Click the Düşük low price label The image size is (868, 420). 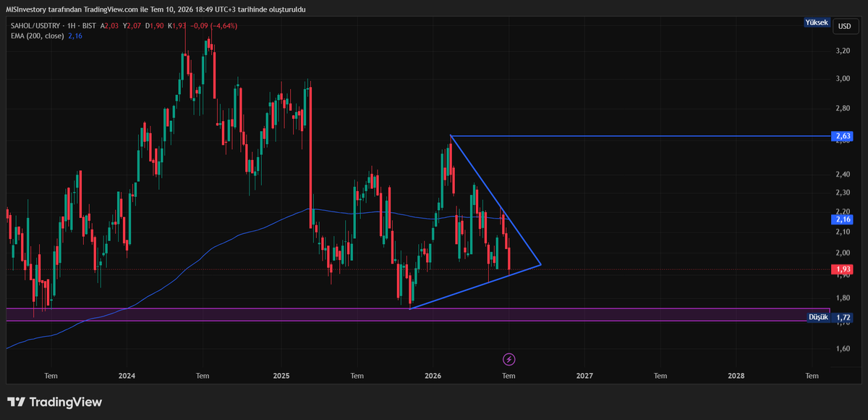click(x=817, y=317)
